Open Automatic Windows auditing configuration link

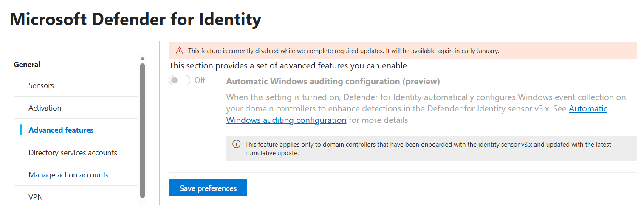click(286, 120)
